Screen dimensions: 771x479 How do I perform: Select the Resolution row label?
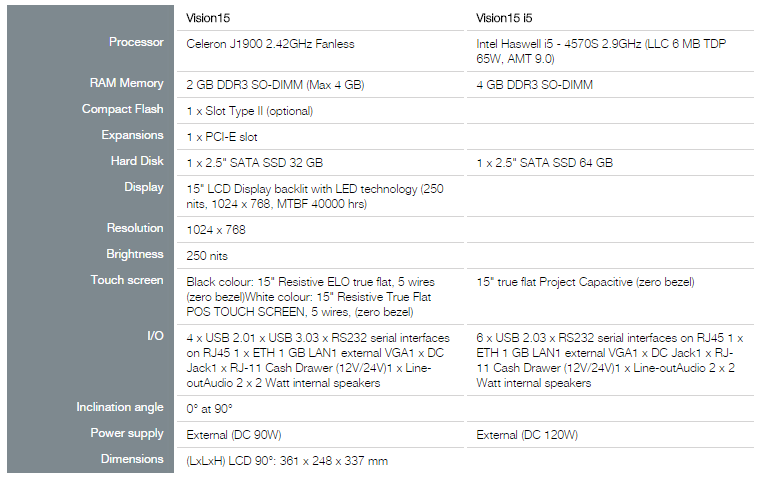click(x=134, y=229)
